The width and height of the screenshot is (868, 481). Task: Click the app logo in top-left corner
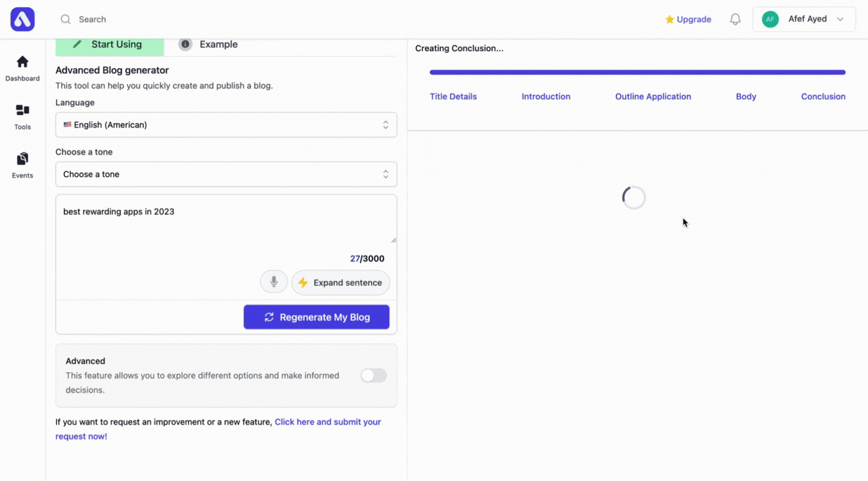click(x=22, y=19)
